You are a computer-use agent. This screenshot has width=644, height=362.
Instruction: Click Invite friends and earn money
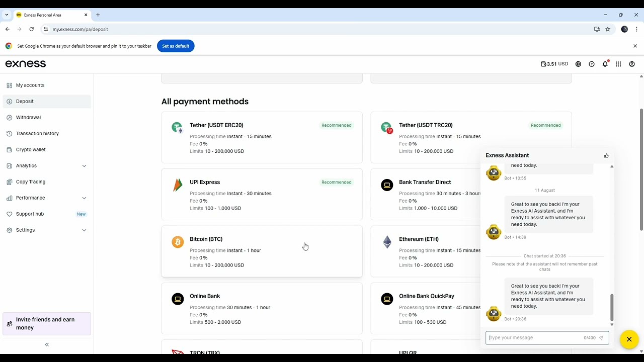47,324
